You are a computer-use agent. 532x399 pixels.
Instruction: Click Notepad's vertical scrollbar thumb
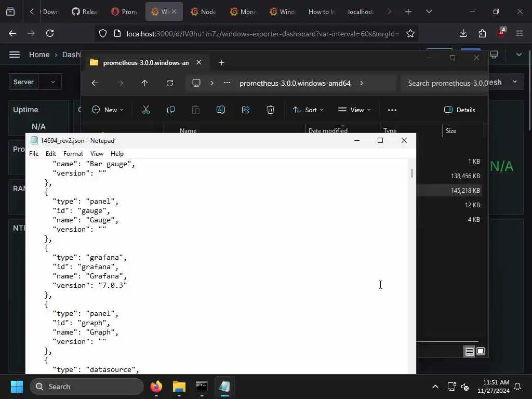412,173
